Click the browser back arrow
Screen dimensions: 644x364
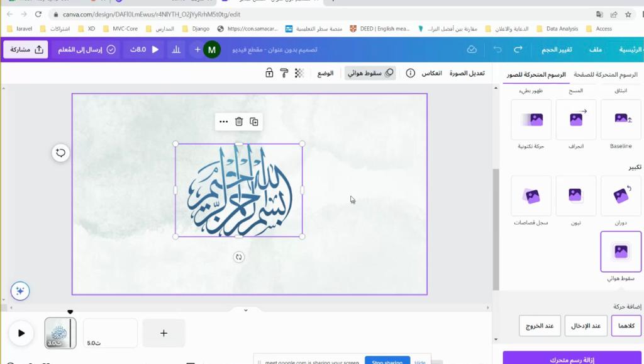tap(10, 14)
